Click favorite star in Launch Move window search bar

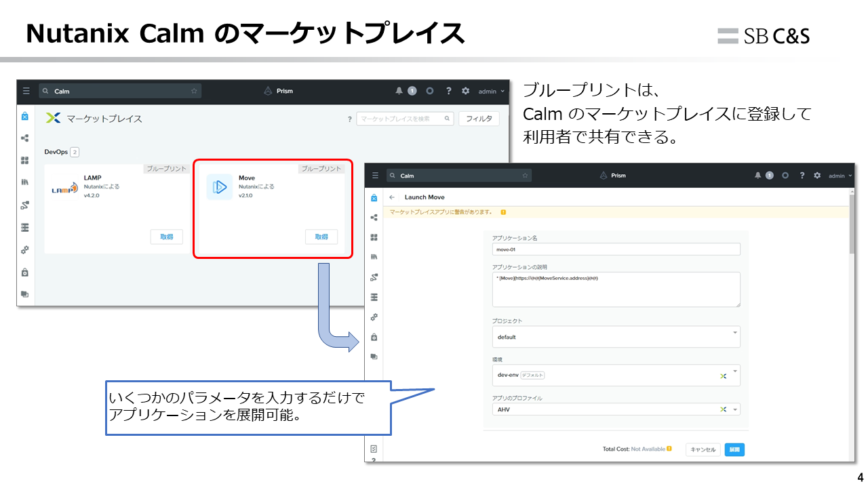525,176
